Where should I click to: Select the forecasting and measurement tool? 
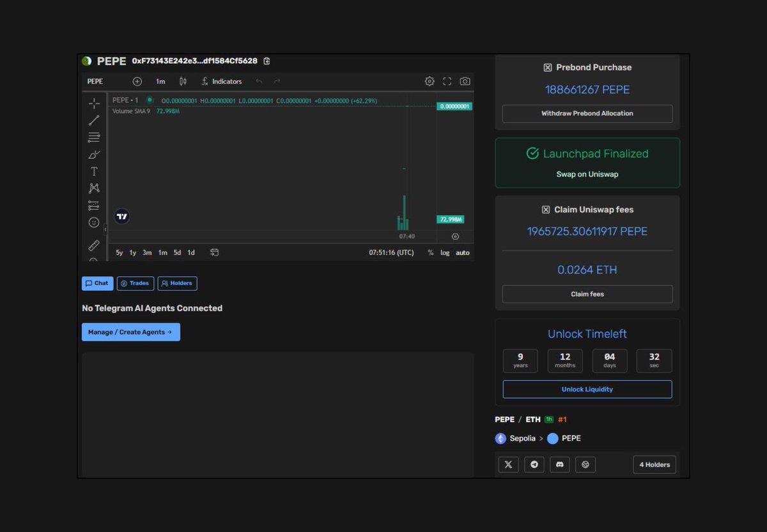[94, 206]
